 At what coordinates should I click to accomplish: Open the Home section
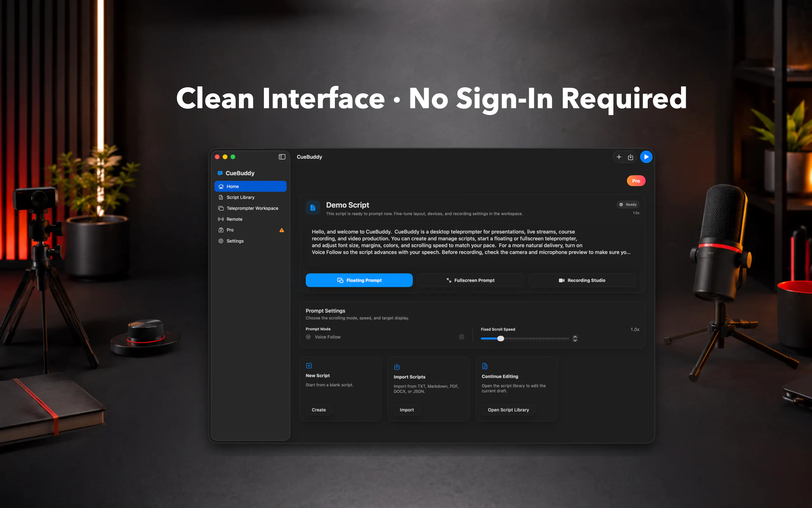point(250,186)
